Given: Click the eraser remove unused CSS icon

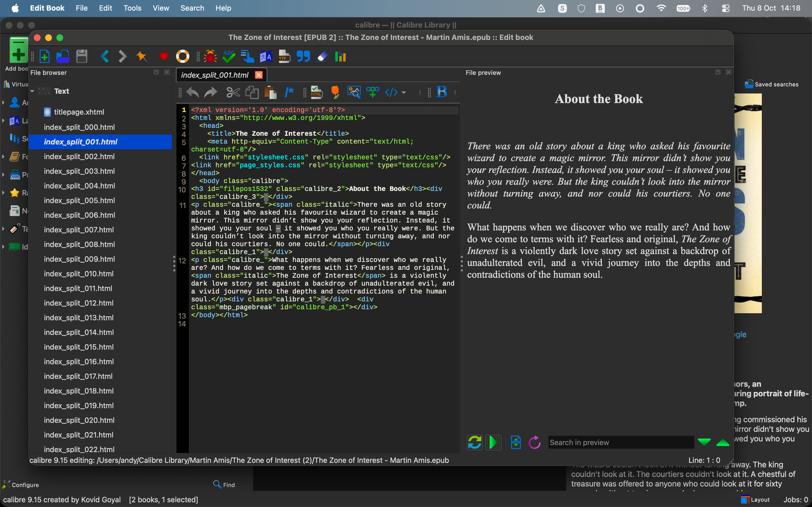Looking at the screenshot, I should (x=322, y=57).
